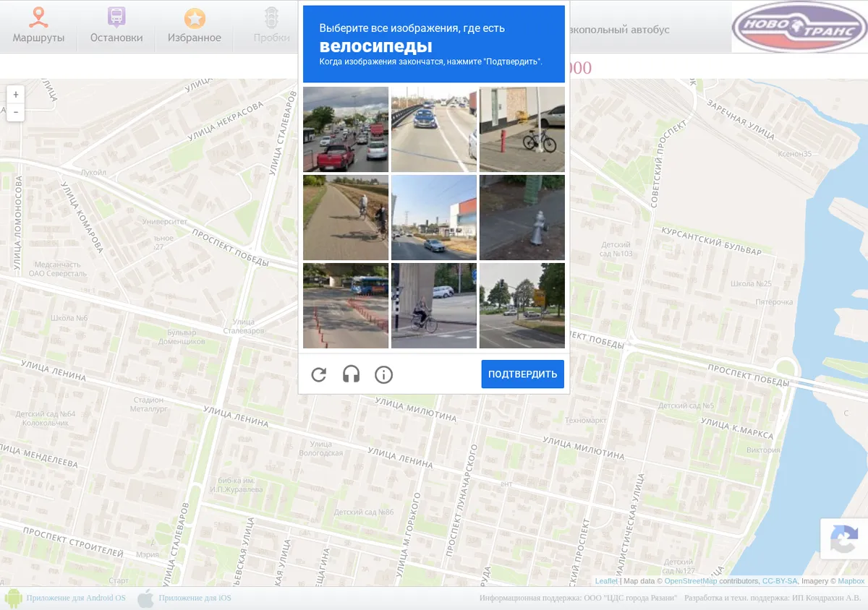The image size is (868, 610).
Task: Click the Подтвердить confirm button
Action: click(523, 374)
